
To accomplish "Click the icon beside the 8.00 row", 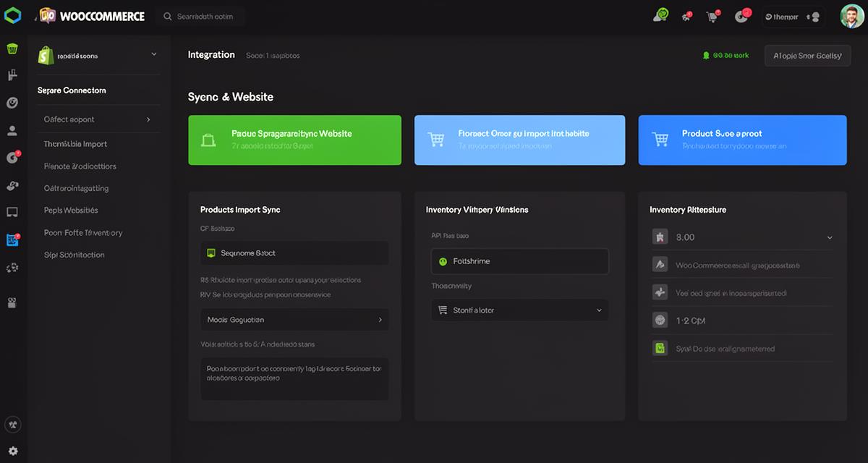I will pos(660,237).
